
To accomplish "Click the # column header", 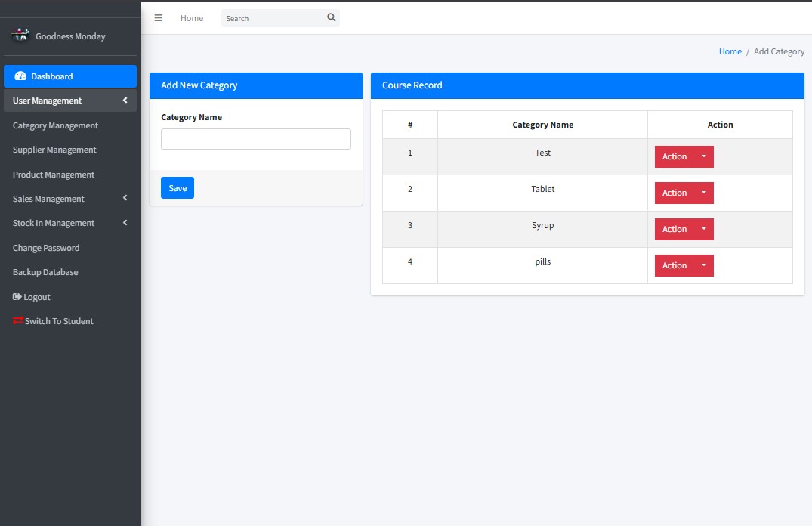I will [x=410, y=125].
